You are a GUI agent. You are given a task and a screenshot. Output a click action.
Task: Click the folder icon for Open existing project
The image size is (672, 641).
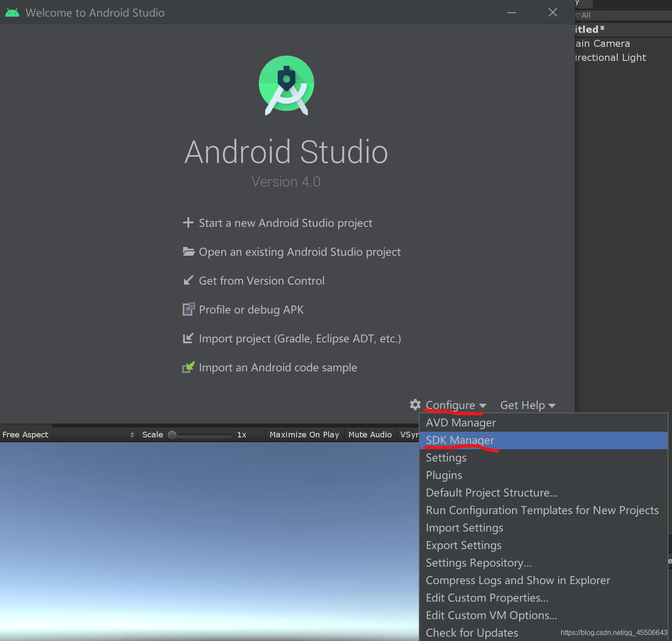189,251
